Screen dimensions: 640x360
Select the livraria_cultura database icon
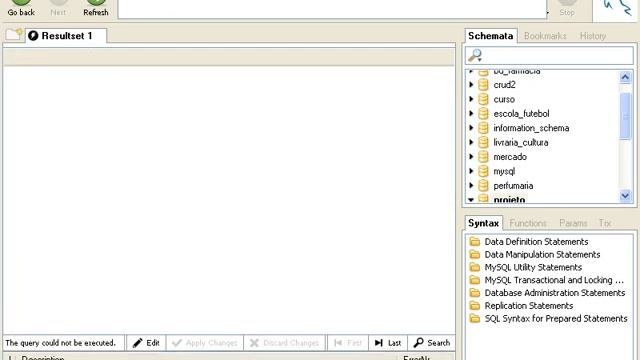tap(483, 142)
